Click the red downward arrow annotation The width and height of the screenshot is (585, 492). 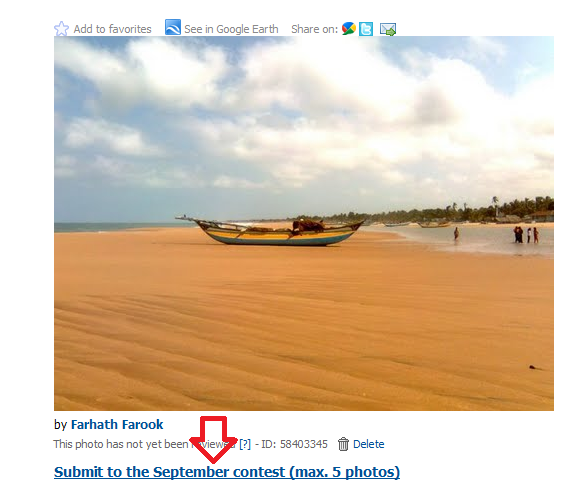pos(213,439)
